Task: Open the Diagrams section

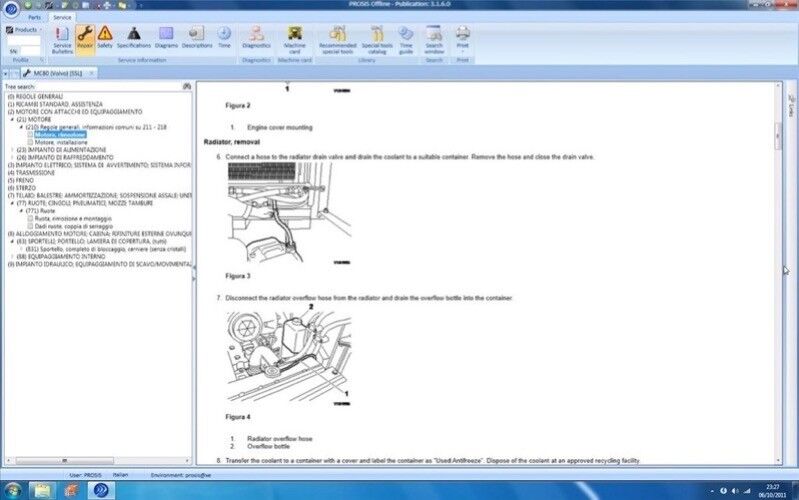Action: (166, 38)
